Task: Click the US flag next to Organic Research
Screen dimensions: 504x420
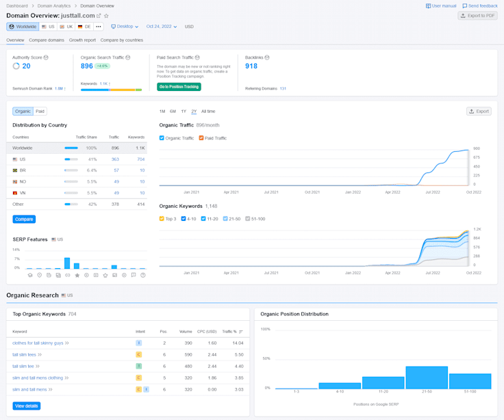Action: coord(64,296)
